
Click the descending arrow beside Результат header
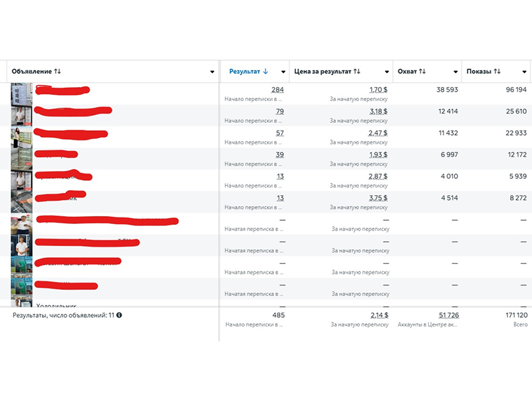[266, 71]
